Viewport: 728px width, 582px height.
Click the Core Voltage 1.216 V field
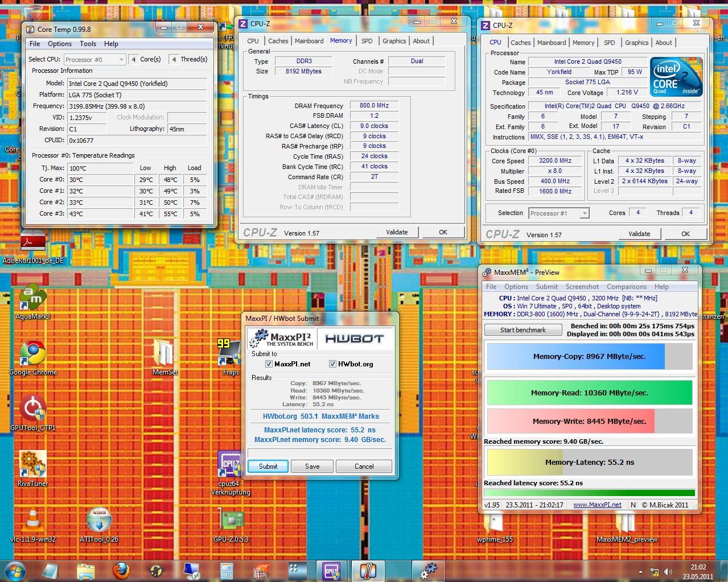pyautogui.click(x=627, y=92)
